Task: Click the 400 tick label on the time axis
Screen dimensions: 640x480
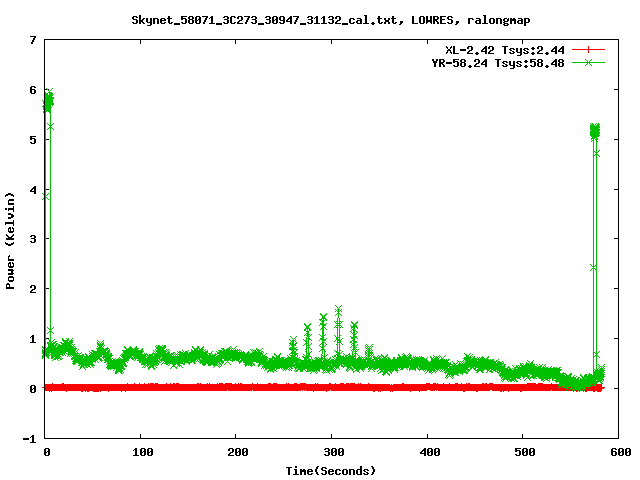Action: pyautogui.click(x=427, y=452)
